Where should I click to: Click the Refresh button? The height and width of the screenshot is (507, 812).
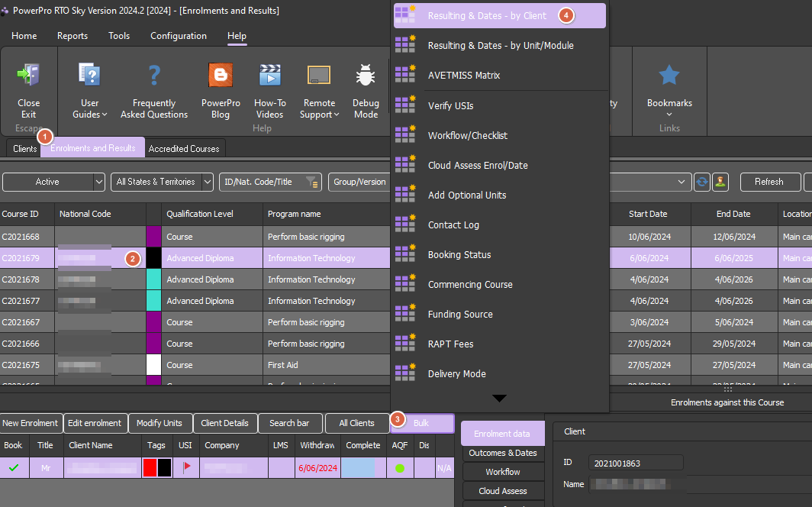point(769,182)
